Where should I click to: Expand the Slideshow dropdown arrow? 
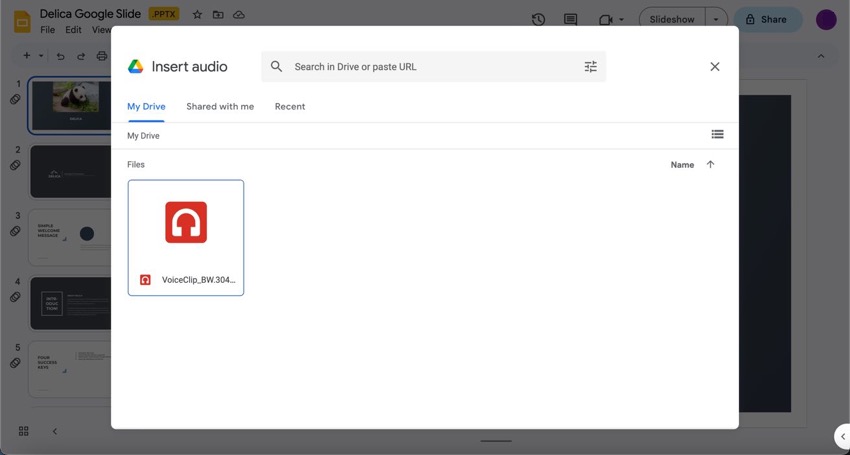pyautogui.click(x=716, y=20)
